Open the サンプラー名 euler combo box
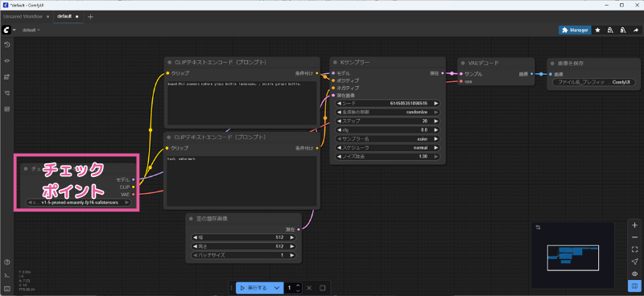Image resolution: width=644 pixels, height=296 pixels. click(388, 139)
